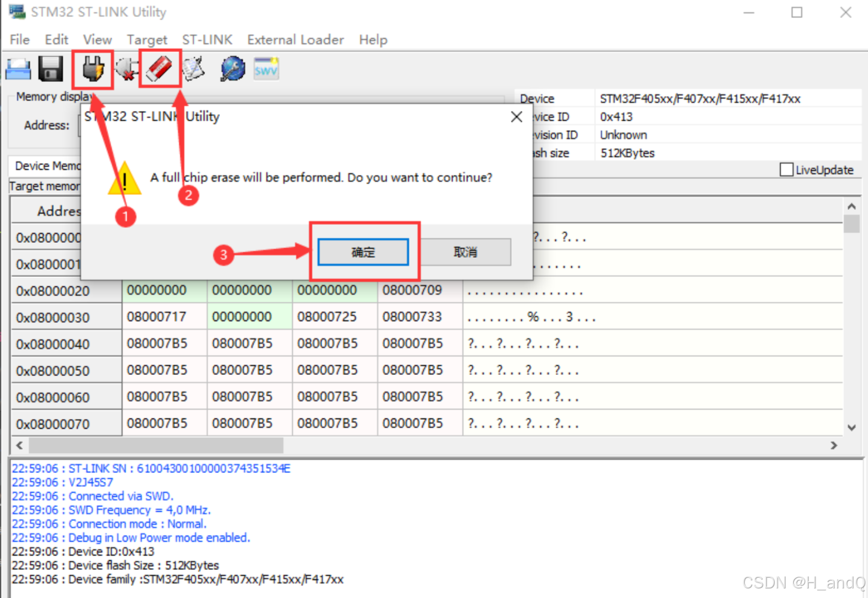Close the erase confirmation dialog with X
The width and height of the screenshot is (868, 598).
(x=516, y=117)
